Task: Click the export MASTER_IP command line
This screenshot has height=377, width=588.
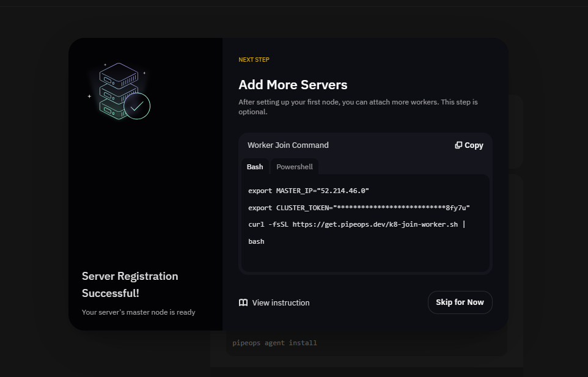Action: [x=308, y=191]
